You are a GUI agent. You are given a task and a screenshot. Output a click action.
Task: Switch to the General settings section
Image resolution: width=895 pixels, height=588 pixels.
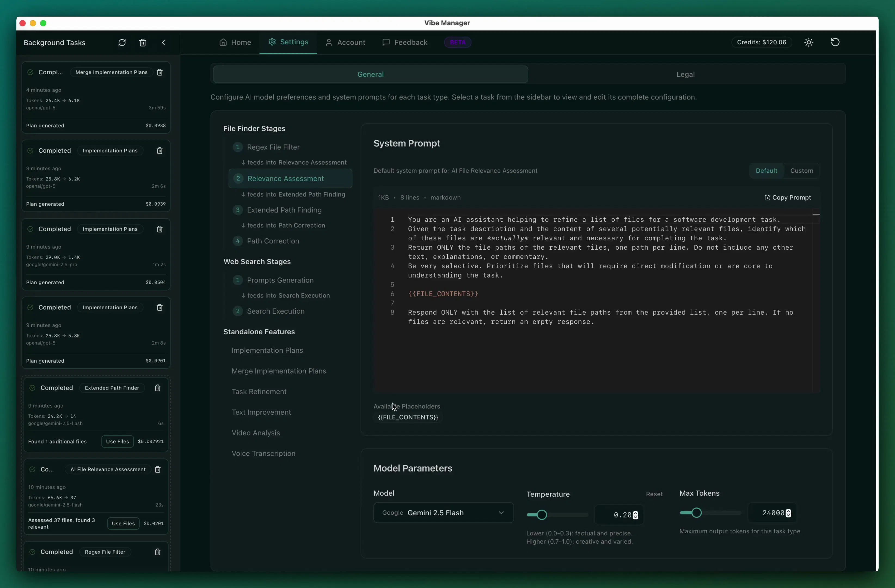[x=370, y=74]
